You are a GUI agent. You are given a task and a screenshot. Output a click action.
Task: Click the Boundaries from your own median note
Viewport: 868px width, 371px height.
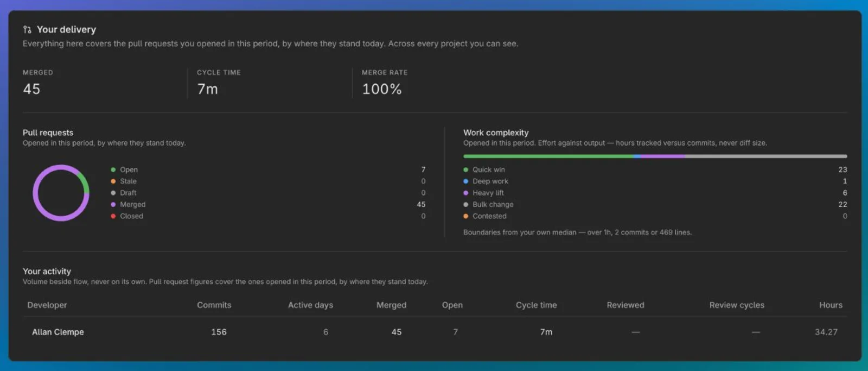point(577,232)
